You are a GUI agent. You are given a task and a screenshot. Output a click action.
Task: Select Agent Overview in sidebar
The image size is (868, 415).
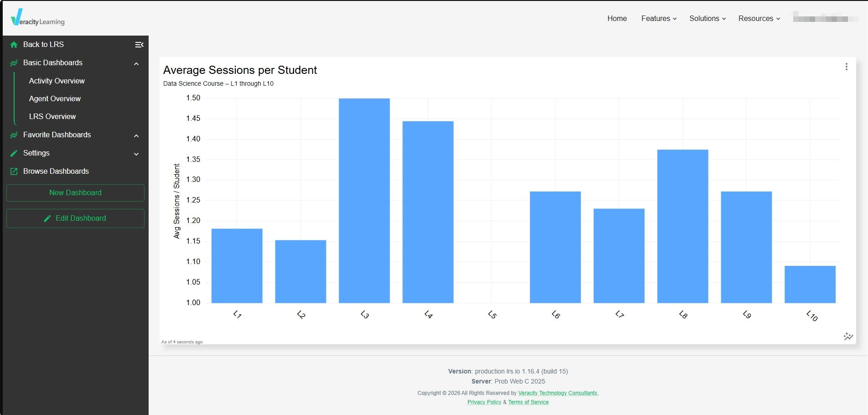tap(55, 99)
